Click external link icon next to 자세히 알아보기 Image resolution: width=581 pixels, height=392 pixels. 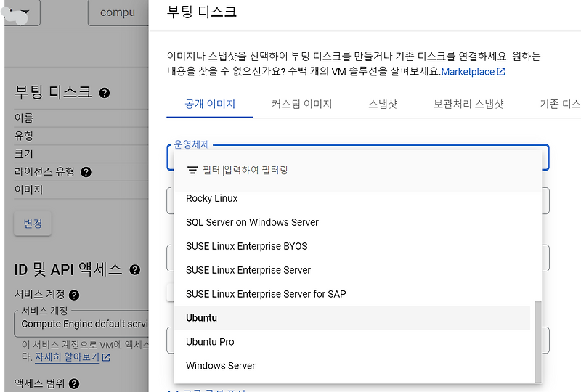tap(106, 357)
